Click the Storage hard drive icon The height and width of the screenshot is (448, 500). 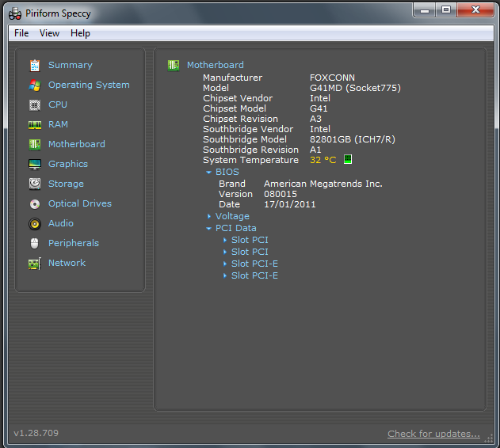tap(35, 184)
